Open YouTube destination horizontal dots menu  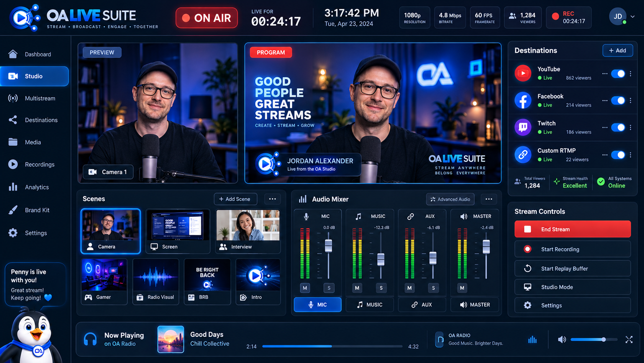604,74
